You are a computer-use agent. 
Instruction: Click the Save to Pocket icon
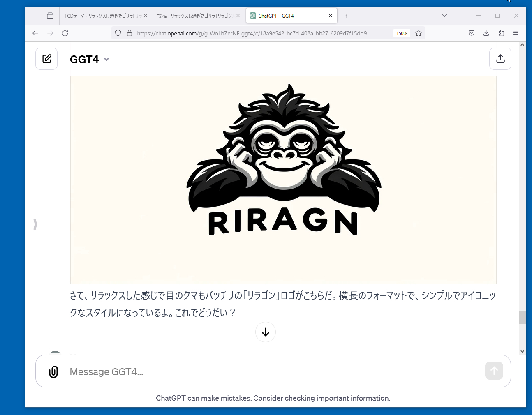pyautogui.click(x=472, y=33)
